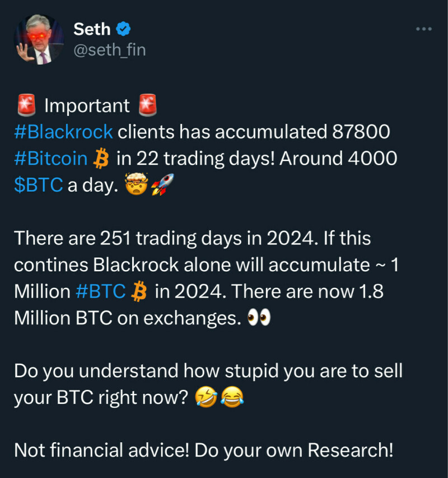Open the @seth_fin handle link

point(109,49)
